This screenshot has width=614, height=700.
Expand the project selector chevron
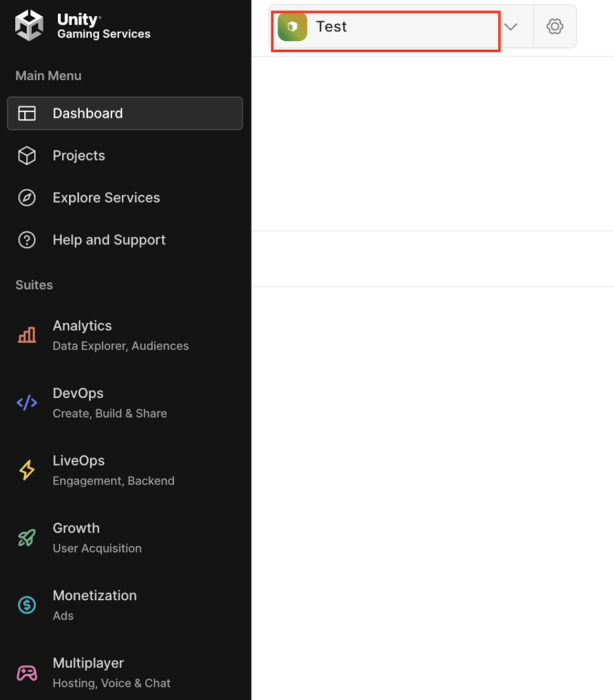[x=511, y=27]
